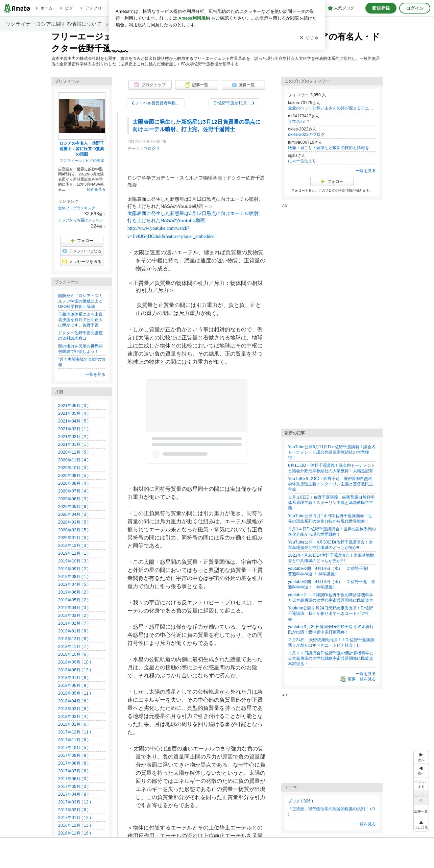434x868 pixels.
Task: Open bookmark 国防ゼミ『ロシア・スミルノフ学派 link
Action: (80, 301)
